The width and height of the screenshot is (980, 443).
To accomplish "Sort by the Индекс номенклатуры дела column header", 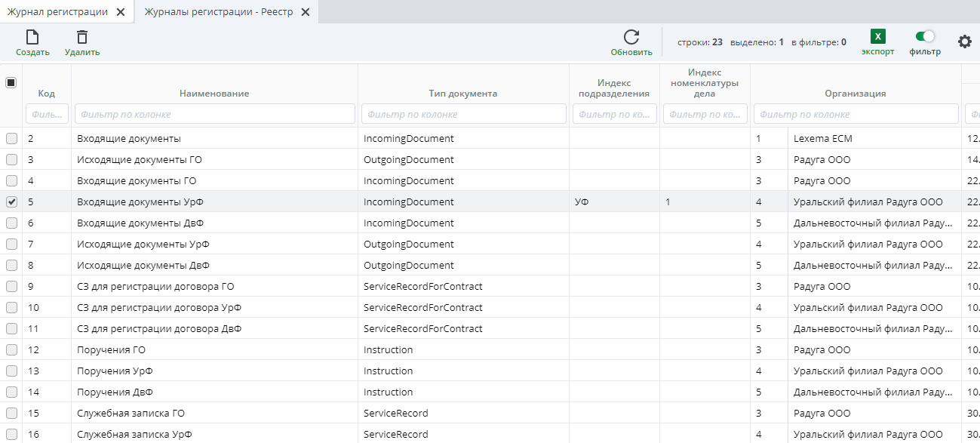I will [x=705, y=83].
